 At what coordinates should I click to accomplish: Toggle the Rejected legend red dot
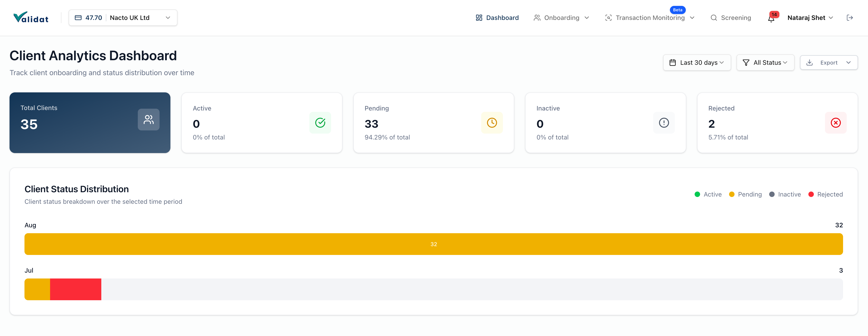[811, 194]
